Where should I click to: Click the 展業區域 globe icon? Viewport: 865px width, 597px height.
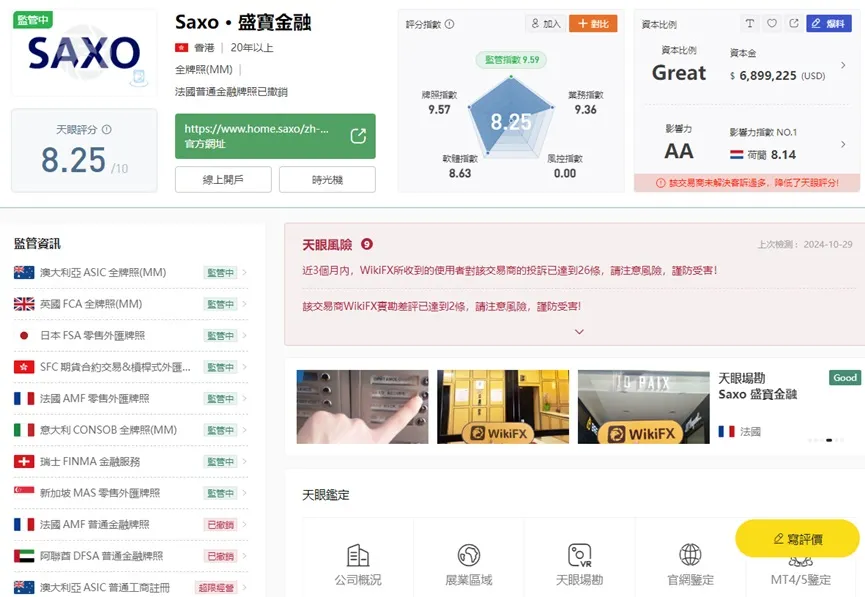click(469, 555)
